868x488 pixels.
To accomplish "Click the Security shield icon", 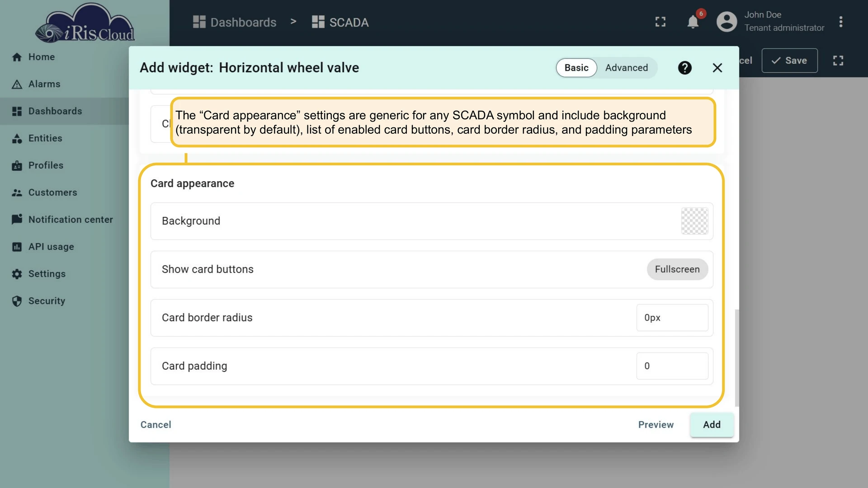I will click(x=17, y=301).
